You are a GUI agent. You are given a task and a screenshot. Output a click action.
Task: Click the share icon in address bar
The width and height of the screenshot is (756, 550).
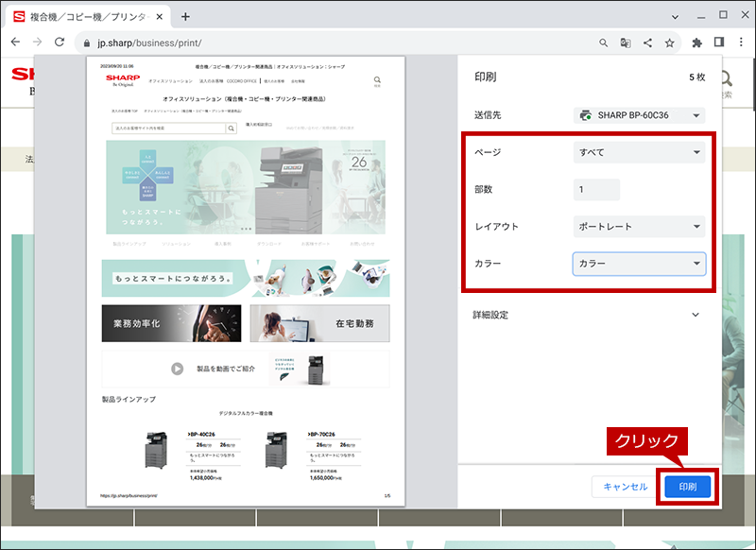pos(647,43)
